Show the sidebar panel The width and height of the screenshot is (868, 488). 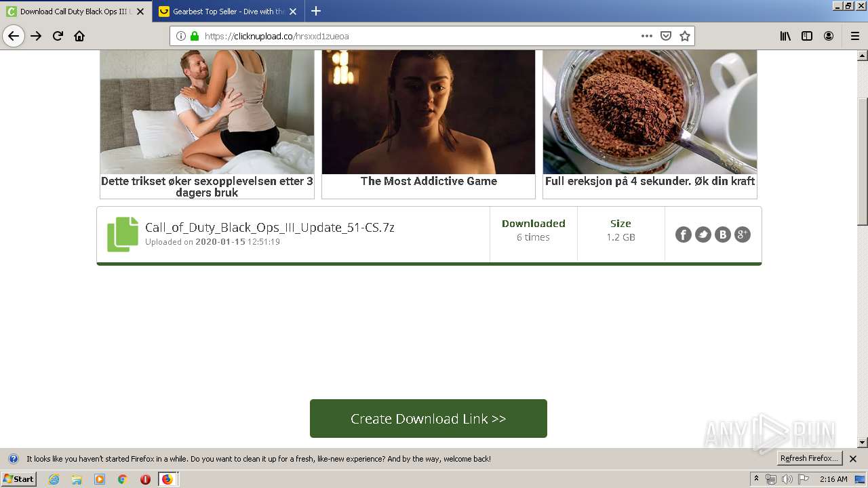(807, 36)
